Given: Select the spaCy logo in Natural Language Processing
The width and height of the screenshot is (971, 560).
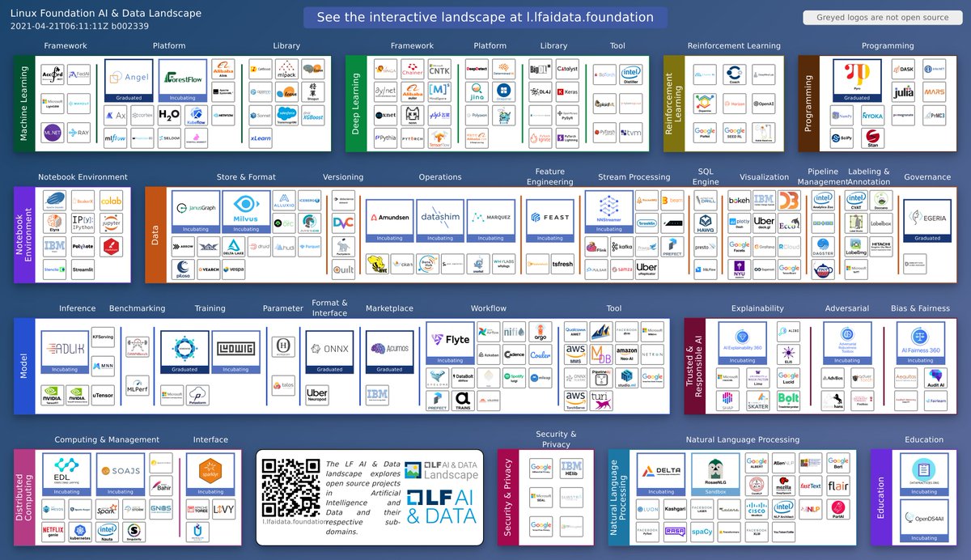Looking at the screenshot, I should (702, 531).
